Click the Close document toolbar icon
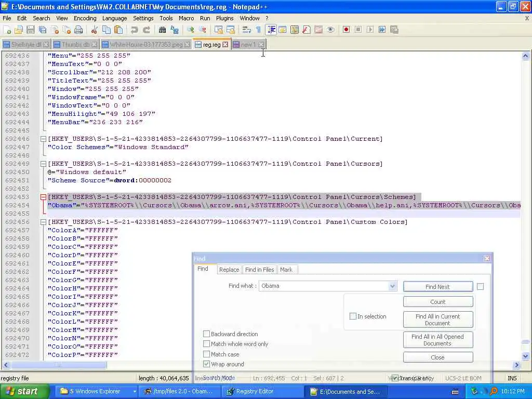Image resolution: width=532 pixels, height=399 pixels. coord(55,30)
